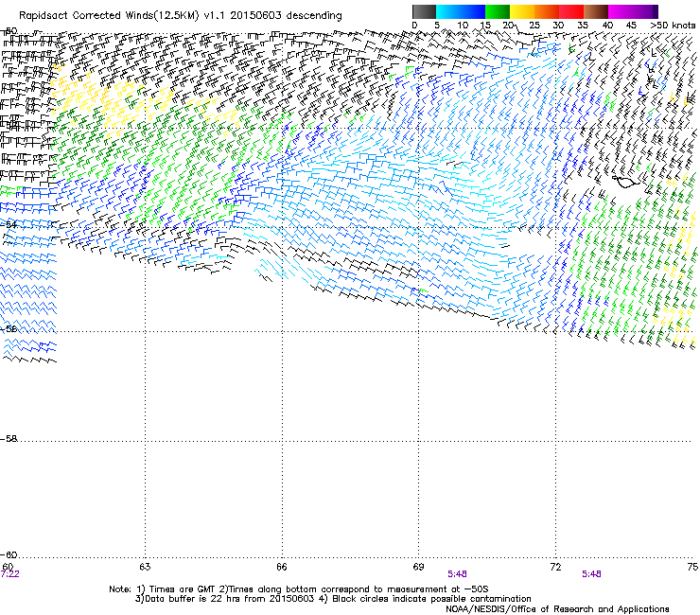Screen dimensions: 700x615
Task: Click the '>50 knots' legend label
Action: pyautogui.click(x=673, y=26)
